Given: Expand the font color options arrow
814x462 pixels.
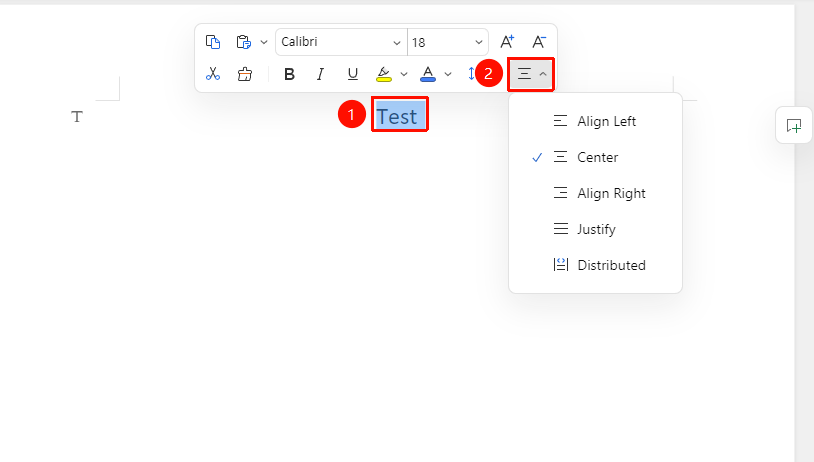Looking at the screenshot, I should pos(448,74).
